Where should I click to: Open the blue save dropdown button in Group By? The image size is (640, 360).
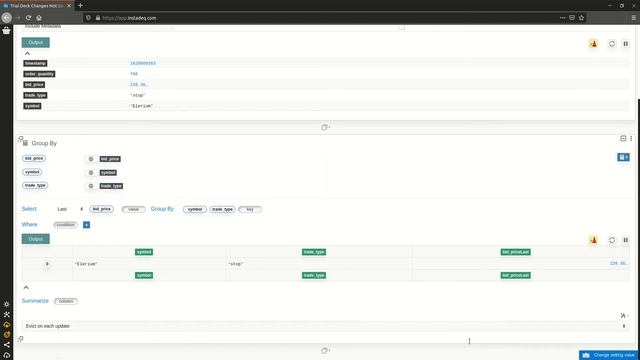(623, 157)
